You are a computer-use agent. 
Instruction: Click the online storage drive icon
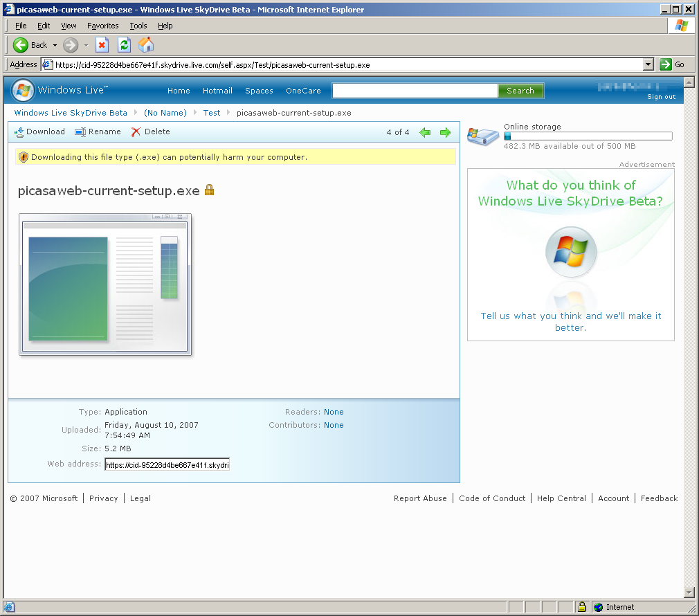483,136
